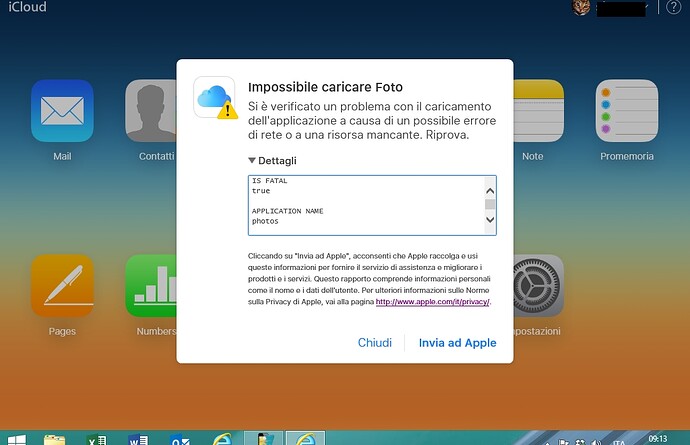
Task: Click the details scrollbar thumb
Action: [x=490, y=204]
